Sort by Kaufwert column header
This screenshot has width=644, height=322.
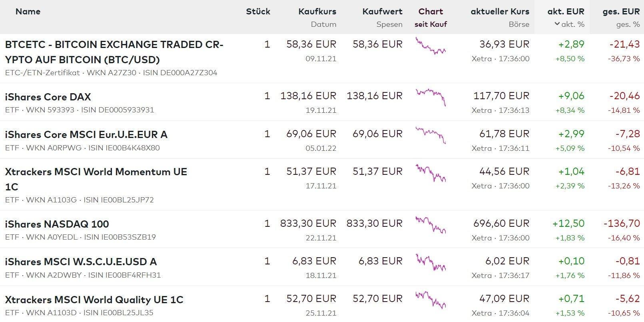(382, 12)
